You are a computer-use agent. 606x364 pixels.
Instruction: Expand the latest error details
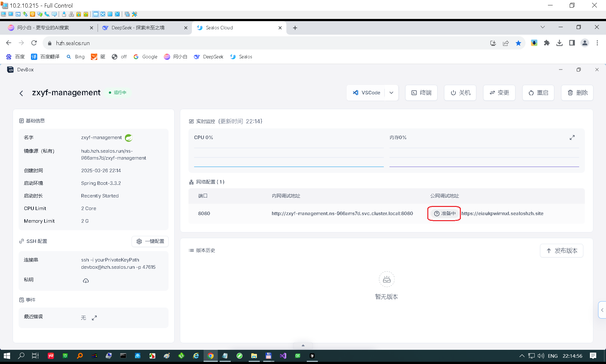pyautogui.click(x=94, y=318)
